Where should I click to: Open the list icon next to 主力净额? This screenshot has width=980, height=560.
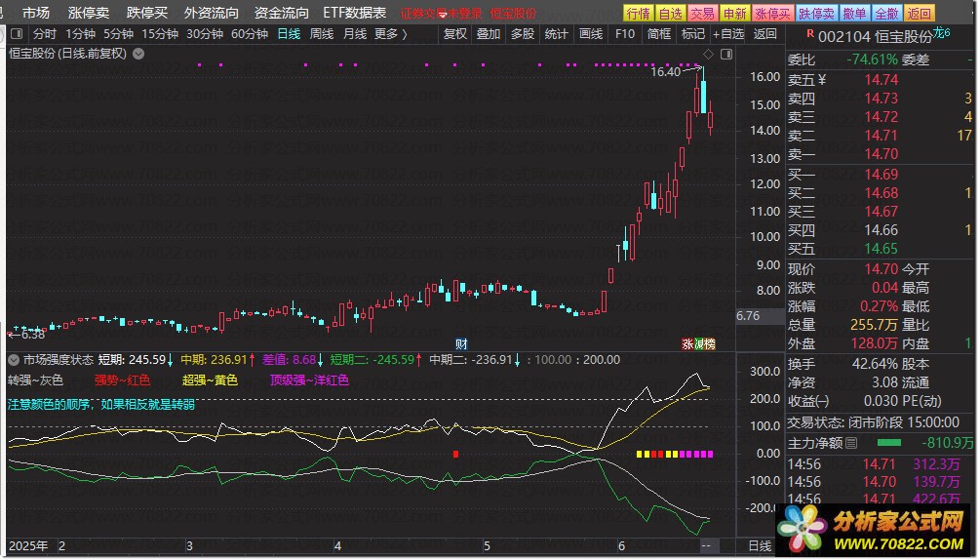coord(851,443)
